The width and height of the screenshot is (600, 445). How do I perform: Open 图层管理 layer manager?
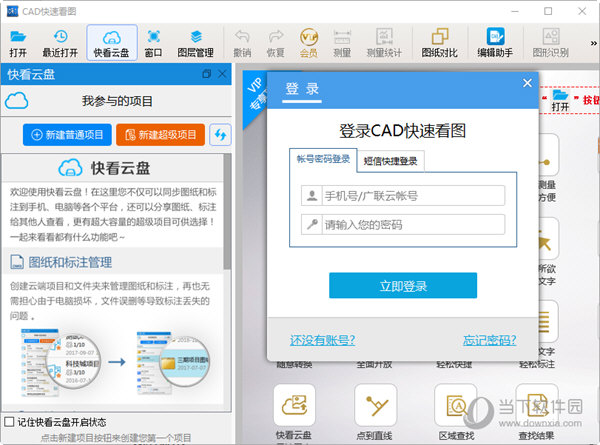pos(196,43)
